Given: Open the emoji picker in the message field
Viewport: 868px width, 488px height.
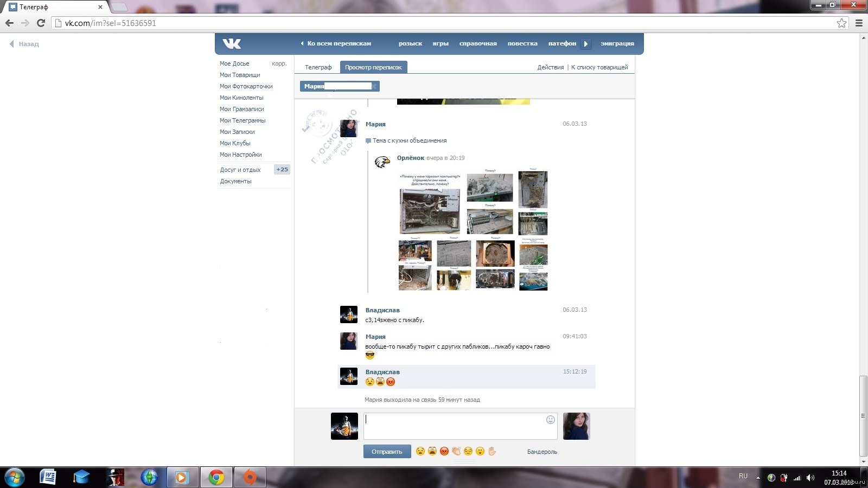Looking at the screenshot, I should (x=550, y=420).
